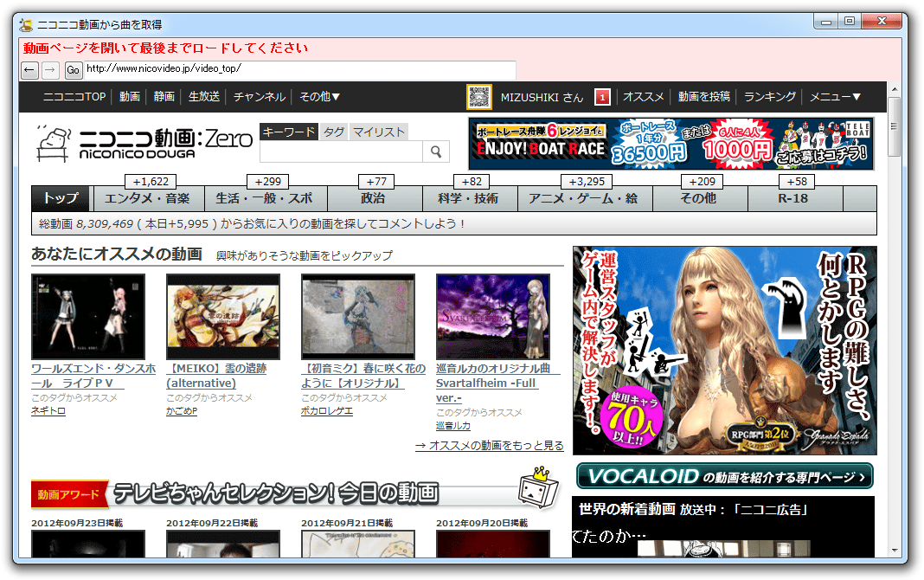This screenshot has width=924, height=580.
Task: Select the 政治 category tab
Action: [374, 198]
